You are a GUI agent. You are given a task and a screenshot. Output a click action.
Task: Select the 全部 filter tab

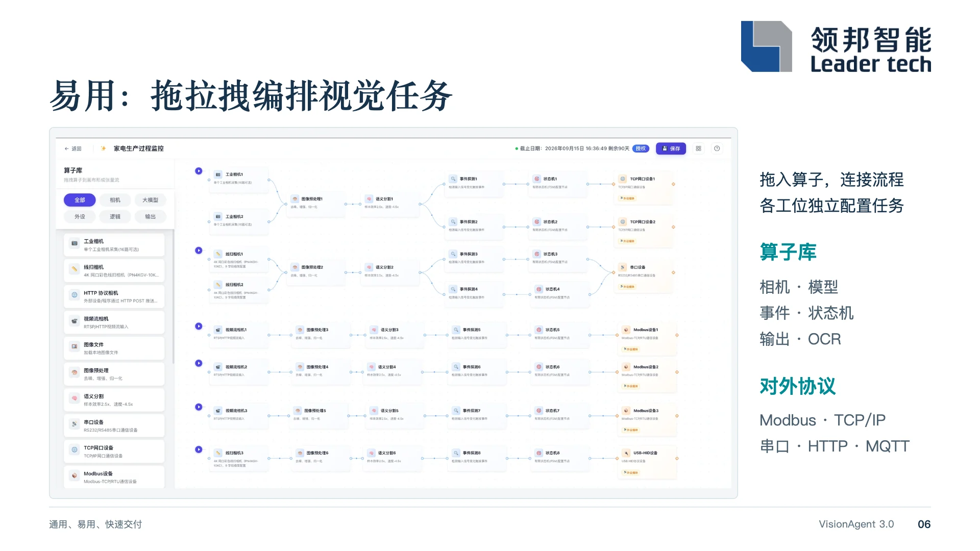tap(80, 200)
